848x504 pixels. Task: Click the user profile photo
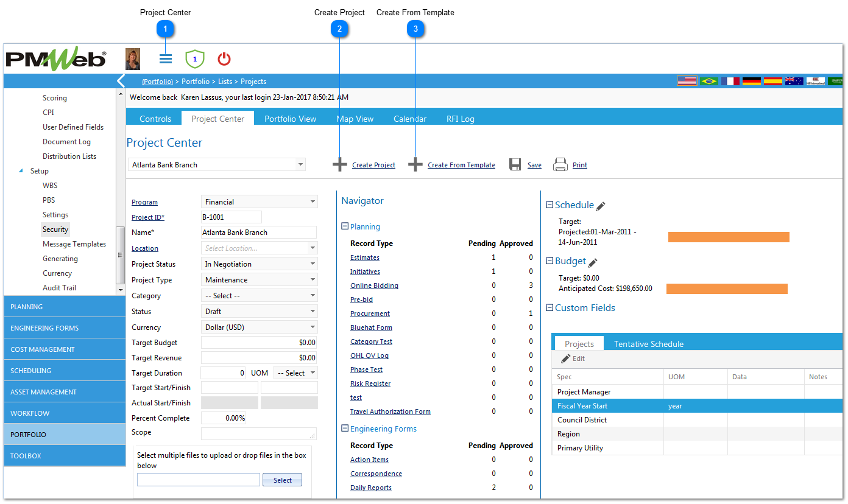(x=133, y=59)
